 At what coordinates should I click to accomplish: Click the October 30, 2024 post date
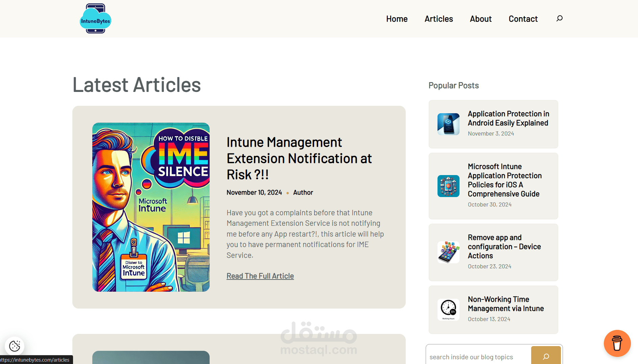pyautogui.click(x=490, y=204)
